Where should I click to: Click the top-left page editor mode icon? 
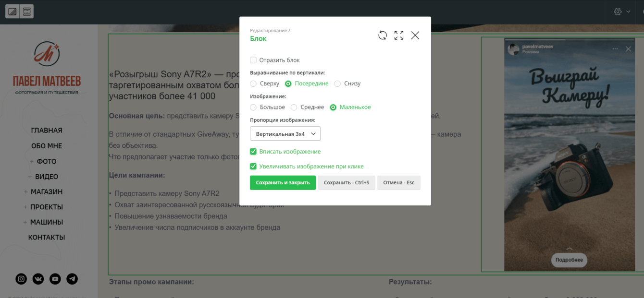(12, 12)
